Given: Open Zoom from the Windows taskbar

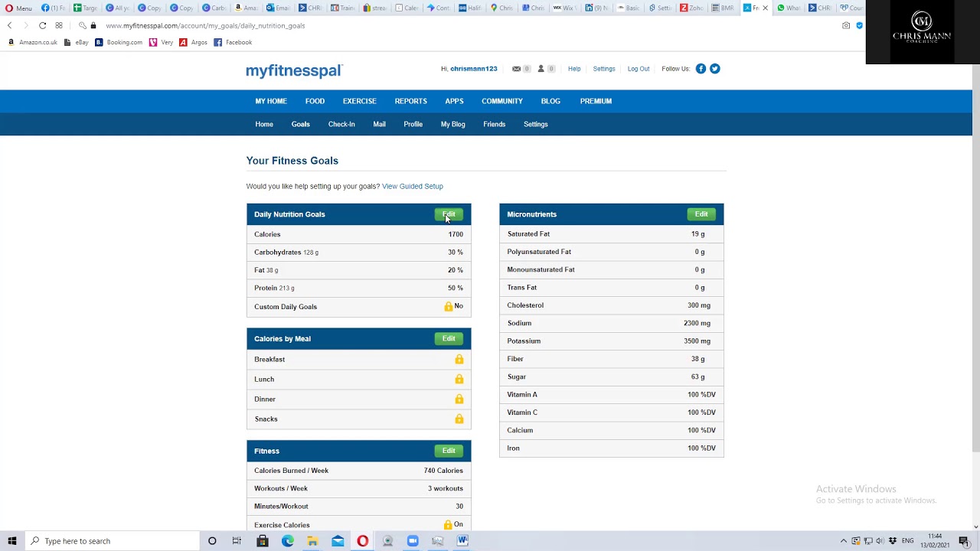Looking at the screenshot, I should [x=413, y=541].
